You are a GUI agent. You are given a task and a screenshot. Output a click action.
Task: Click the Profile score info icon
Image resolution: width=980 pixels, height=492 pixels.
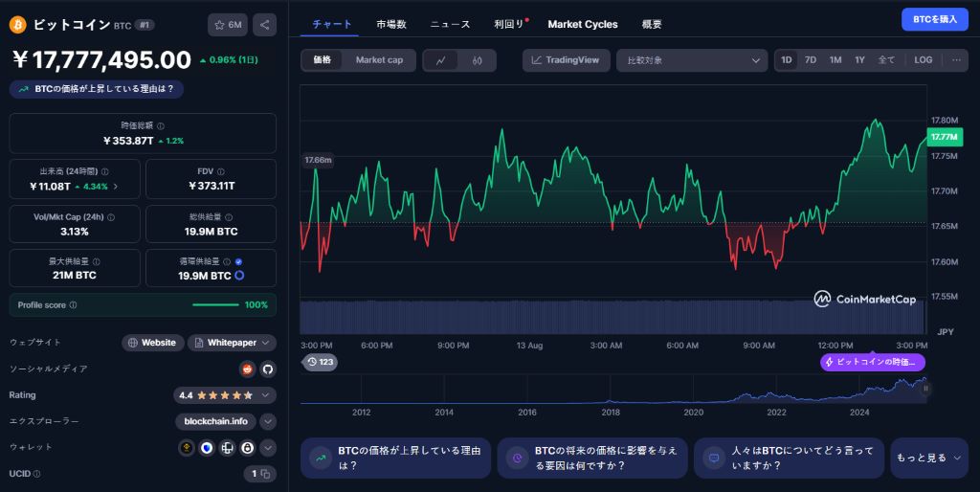tap(73, 305)
